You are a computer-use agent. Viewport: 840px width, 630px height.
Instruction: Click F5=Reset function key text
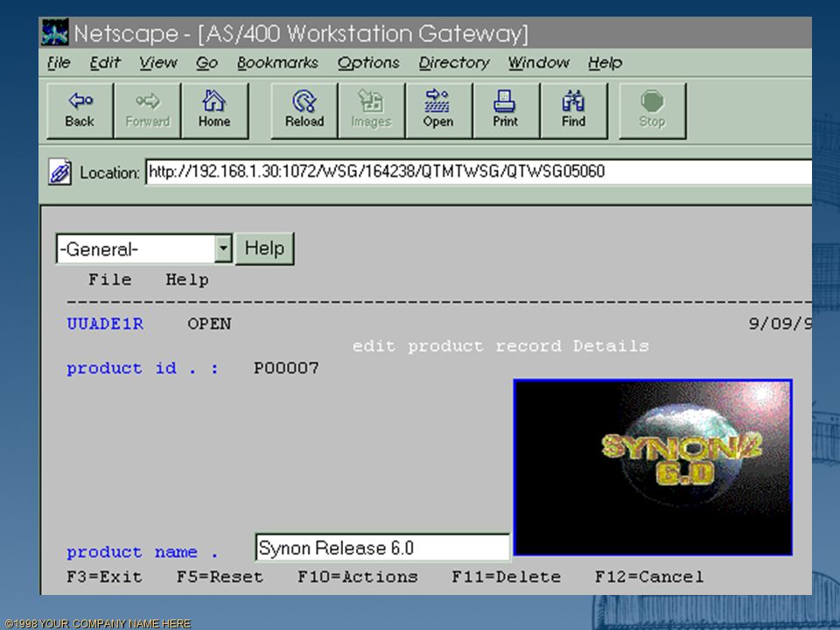220,577
